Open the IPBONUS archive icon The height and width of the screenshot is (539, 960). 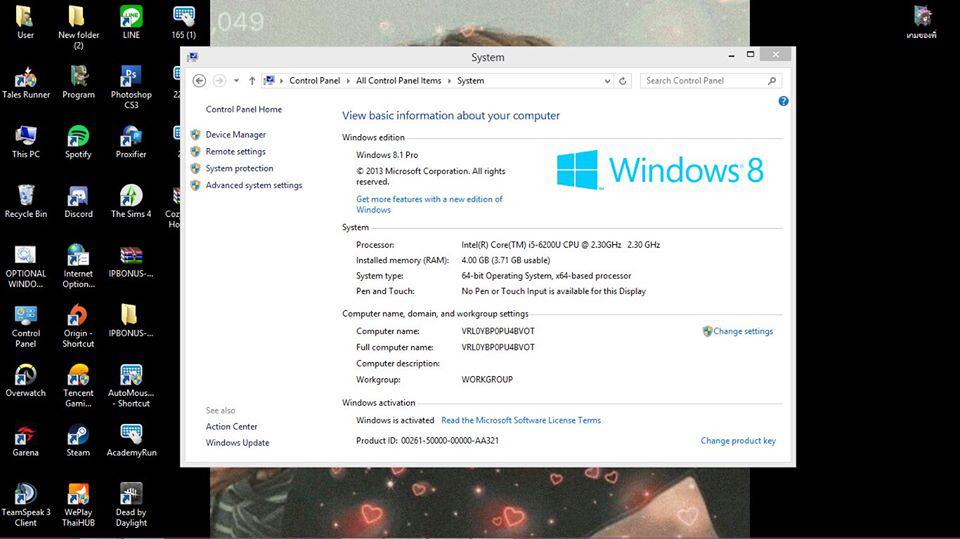pyautogui.click(x=131, y=262)
